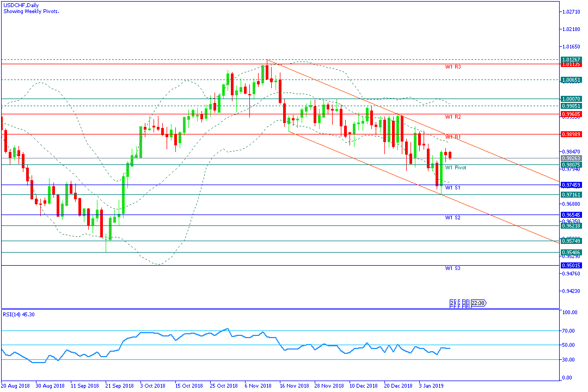Viewport: 588px width, 392px height.
Task: Click the USDCHF,Daily chart title
Action: [21, 5]
